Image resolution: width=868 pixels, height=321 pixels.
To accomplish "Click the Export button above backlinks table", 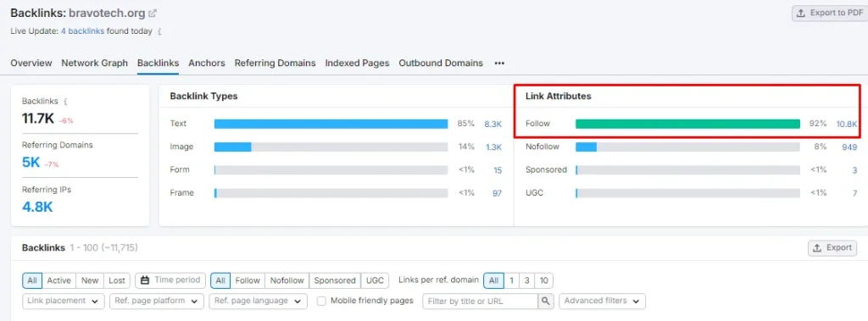I will tap(832, 247).
